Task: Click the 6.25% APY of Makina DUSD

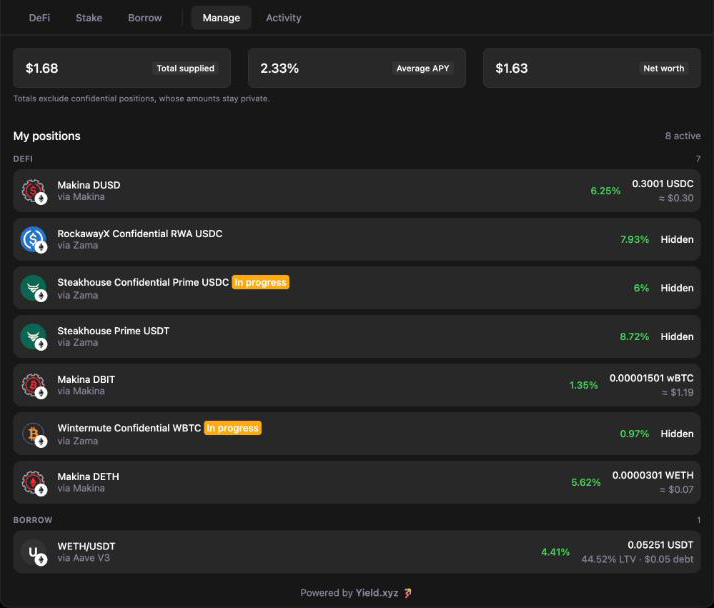Action: click(605, 191)
